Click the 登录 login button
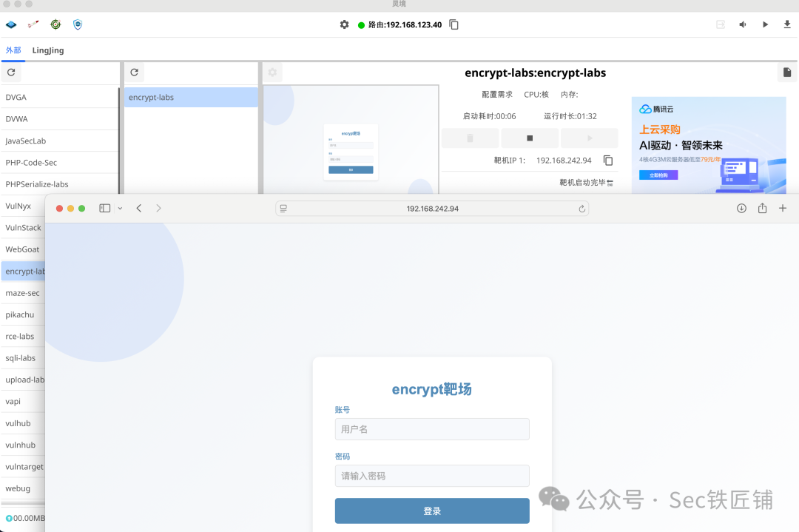The image size is (799, 532). [432, 511]
